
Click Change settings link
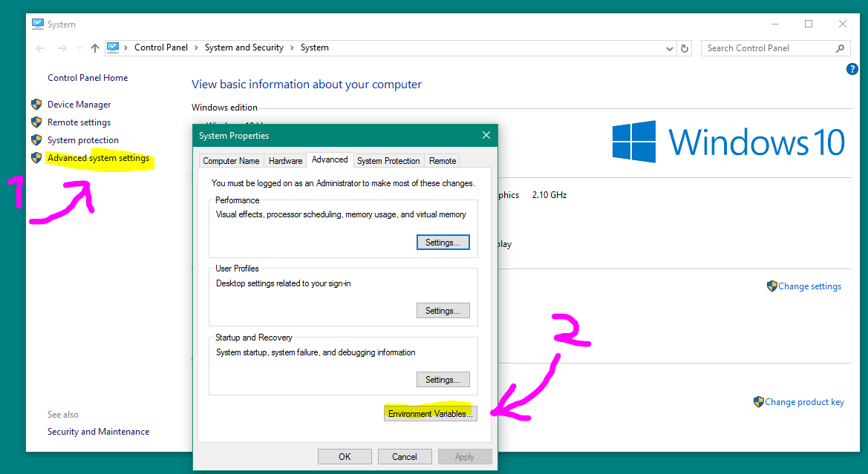(809, 286)
